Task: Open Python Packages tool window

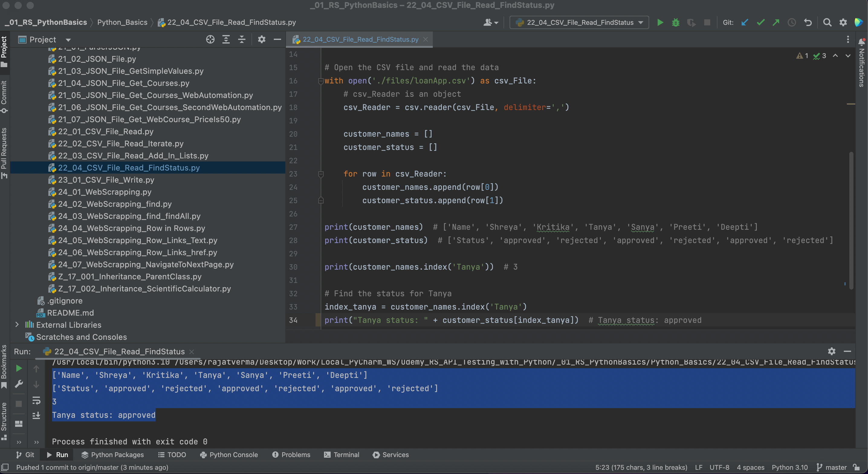Action: [x=112, y=455]
